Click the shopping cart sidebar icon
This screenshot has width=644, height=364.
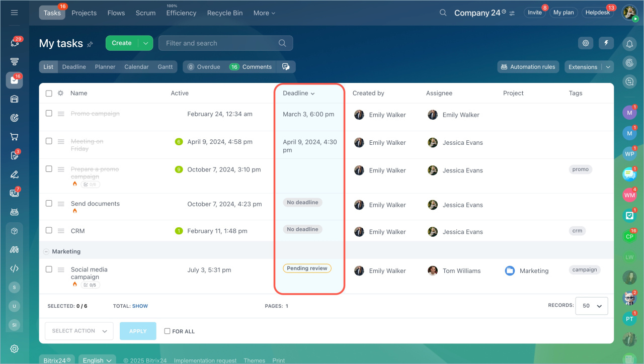pos(14,137)
